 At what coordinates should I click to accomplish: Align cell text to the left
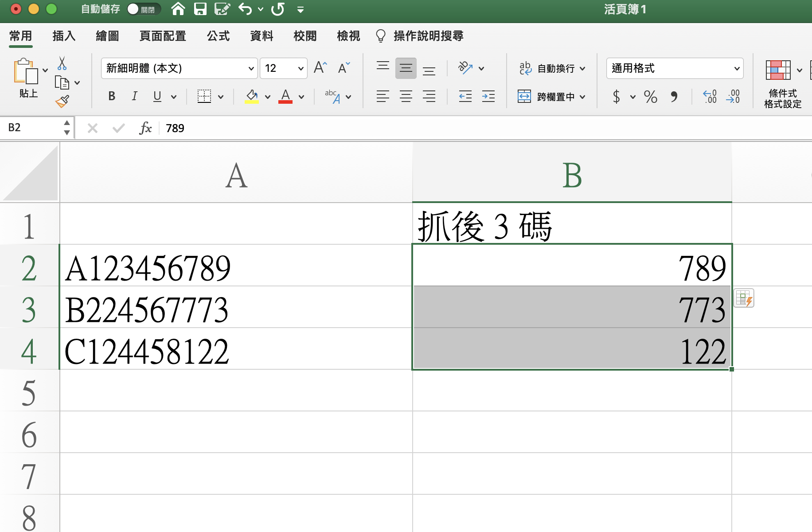383,96
